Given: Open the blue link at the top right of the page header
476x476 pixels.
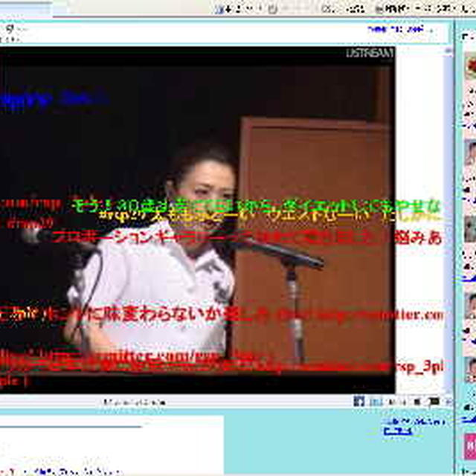Looking at the screenshot, I should pos(396,29).
